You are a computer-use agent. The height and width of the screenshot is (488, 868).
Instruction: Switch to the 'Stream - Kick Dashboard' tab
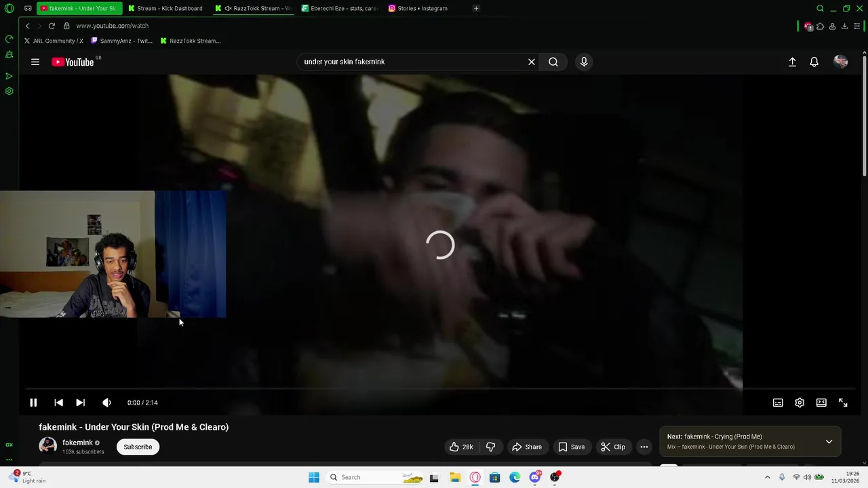165,8
